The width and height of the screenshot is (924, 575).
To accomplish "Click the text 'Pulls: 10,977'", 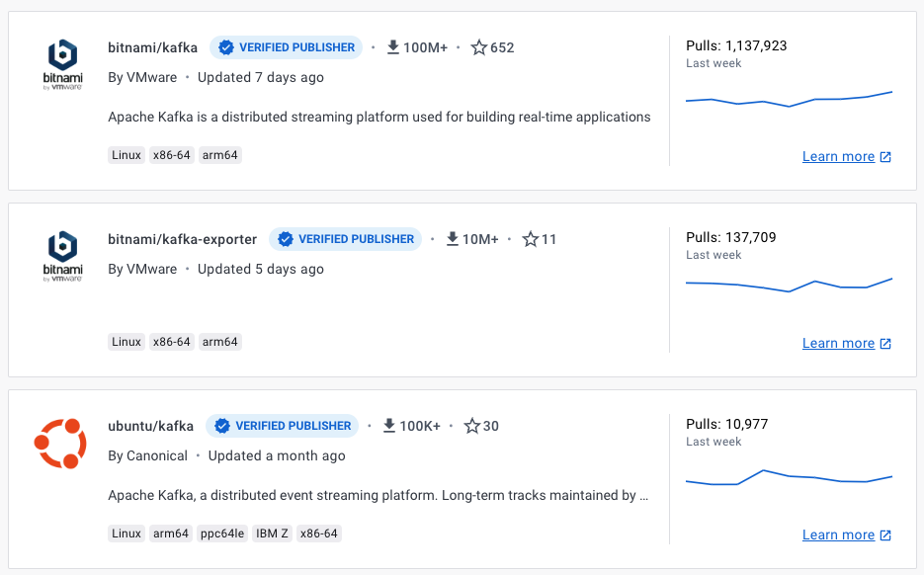I will (x=726, y=424).
